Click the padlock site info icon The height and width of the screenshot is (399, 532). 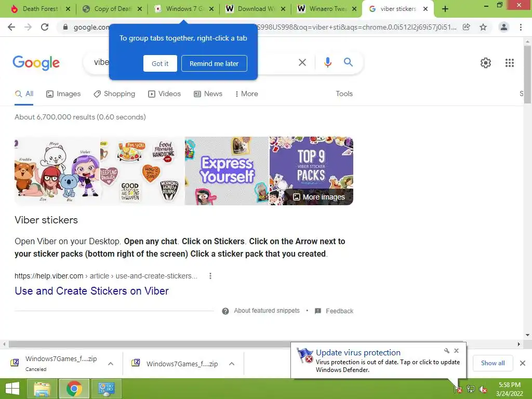(65, 27)
